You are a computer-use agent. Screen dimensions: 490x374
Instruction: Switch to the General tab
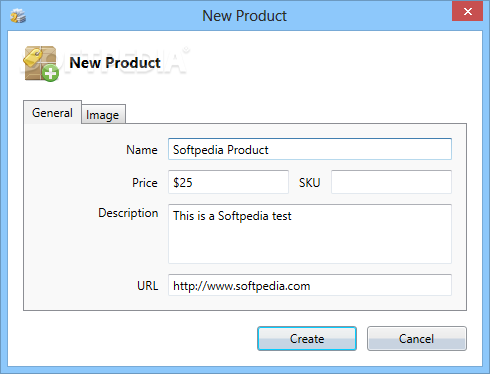coord(52,113)
